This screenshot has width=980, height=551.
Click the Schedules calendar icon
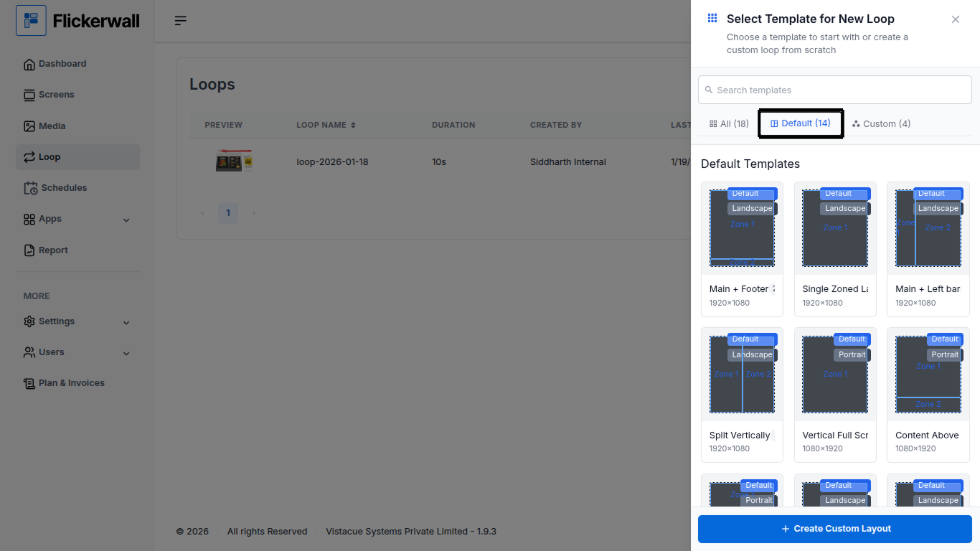click(31, 188)
